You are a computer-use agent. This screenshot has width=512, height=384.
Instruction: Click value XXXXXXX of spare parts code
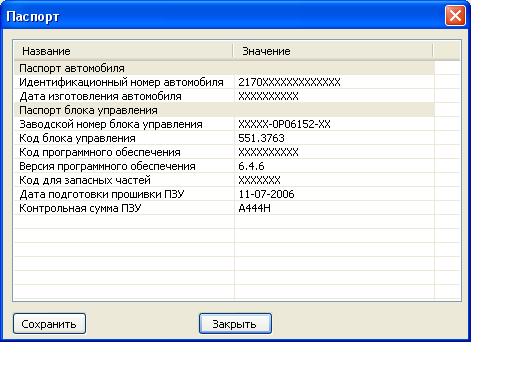[259, 180]
